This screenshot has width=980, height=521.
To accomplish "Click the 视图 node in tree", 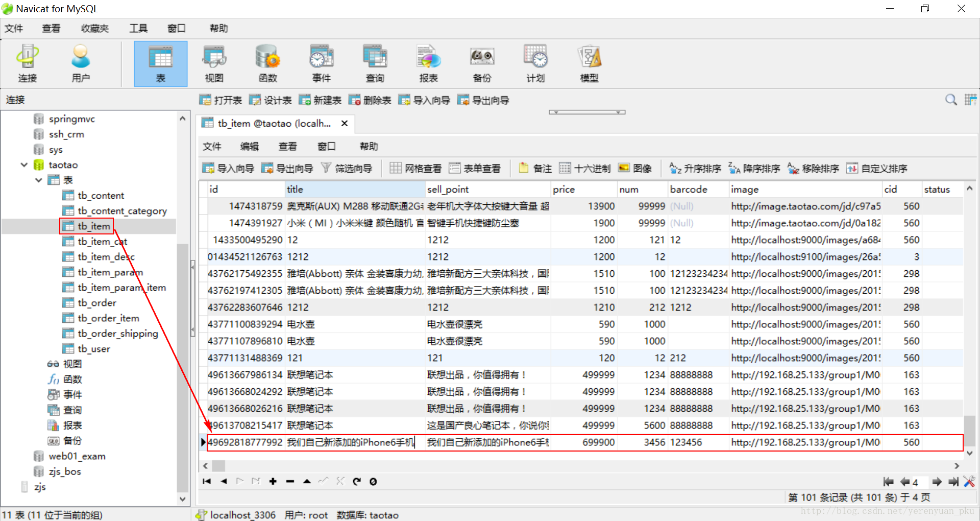I will pos(72,364).
